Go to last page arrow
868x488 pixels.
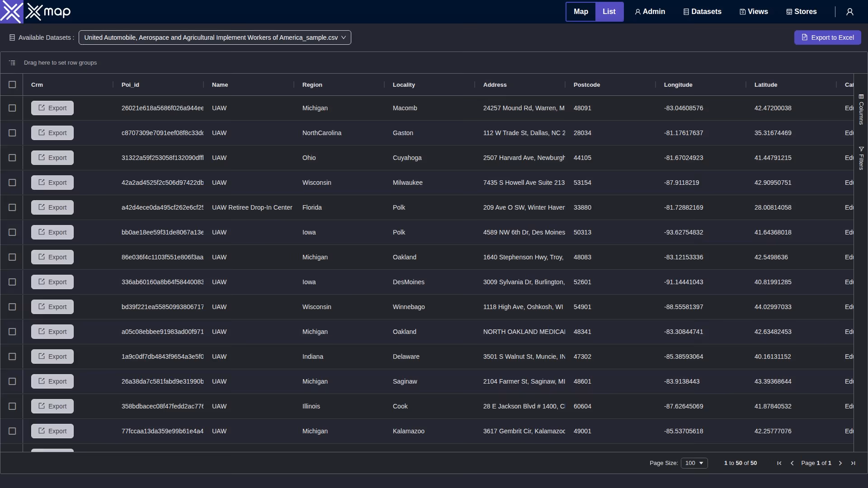tap(853, 463)
